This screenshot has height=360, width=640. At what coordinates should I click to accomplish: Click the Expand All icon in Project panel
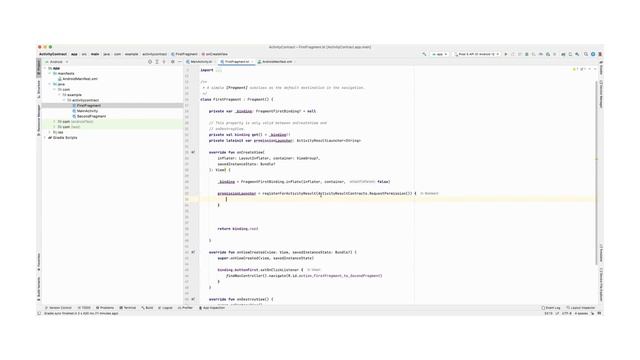pos(157,62)
